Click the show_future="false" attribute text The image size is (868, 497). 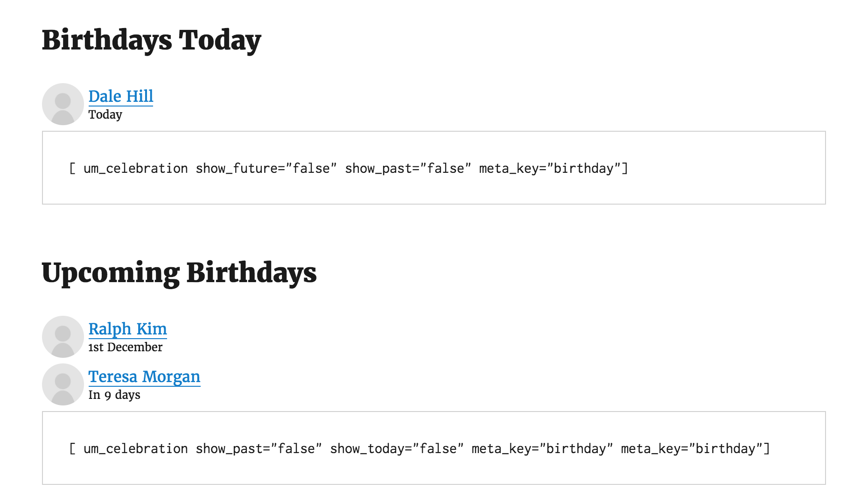266,168
